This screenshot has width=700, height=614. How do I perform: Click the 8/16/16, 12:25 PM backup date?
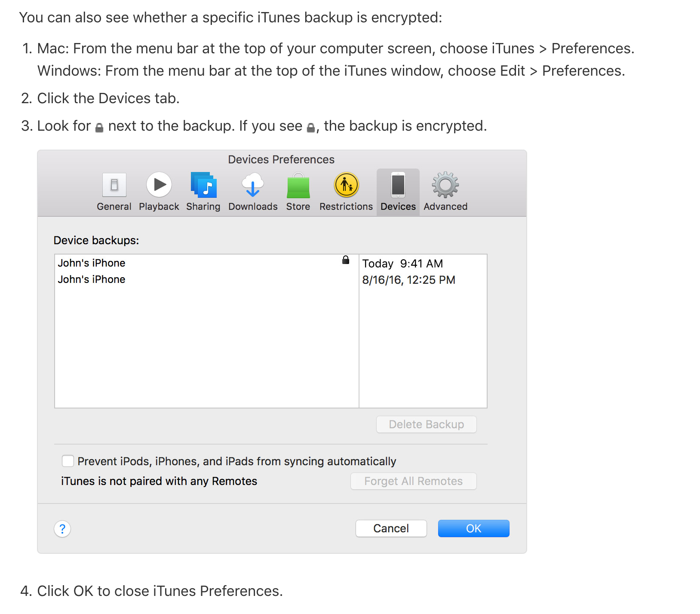pyautogui.click(x=409, y=280)
